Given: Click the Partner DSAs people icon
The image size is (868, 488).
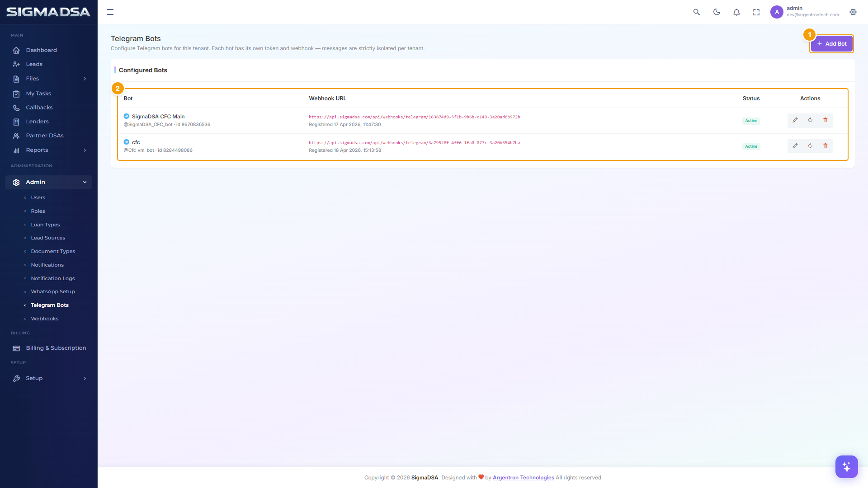Looking at the screenshot, I should pyautogui.click(x=16, y=136).
